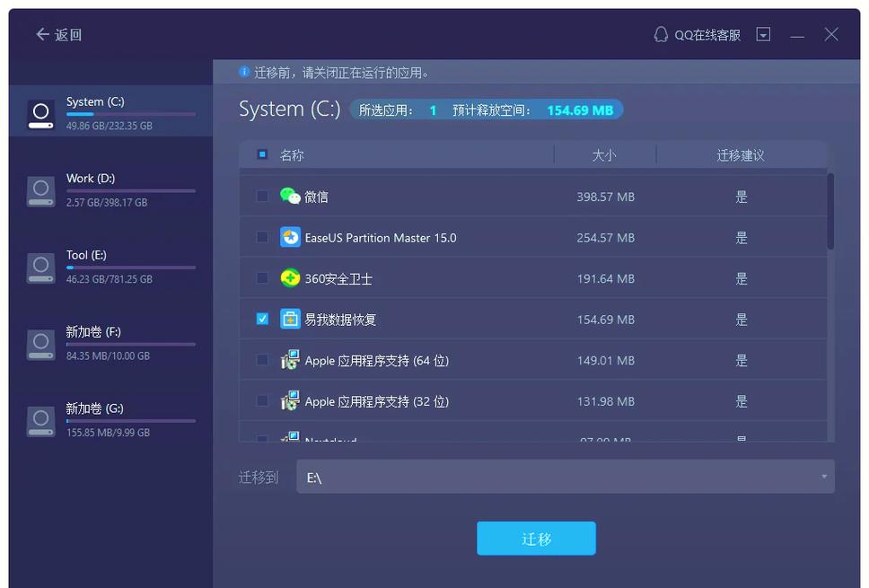The image size is (869, 588).
Task: Open the 迁移到 destination dropdown E:\
Action: point(566,477)
